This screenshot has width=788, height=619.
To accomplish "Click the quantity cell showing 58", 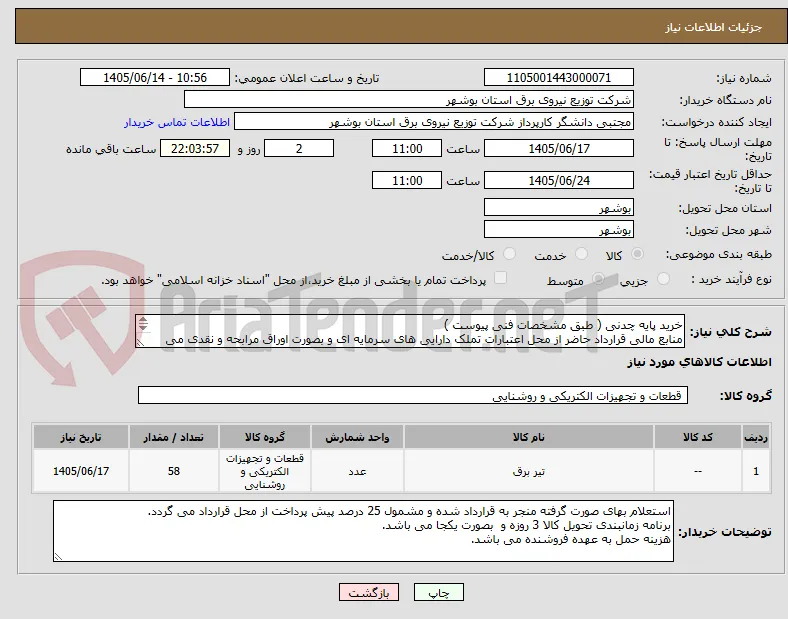I will [174, 471].
